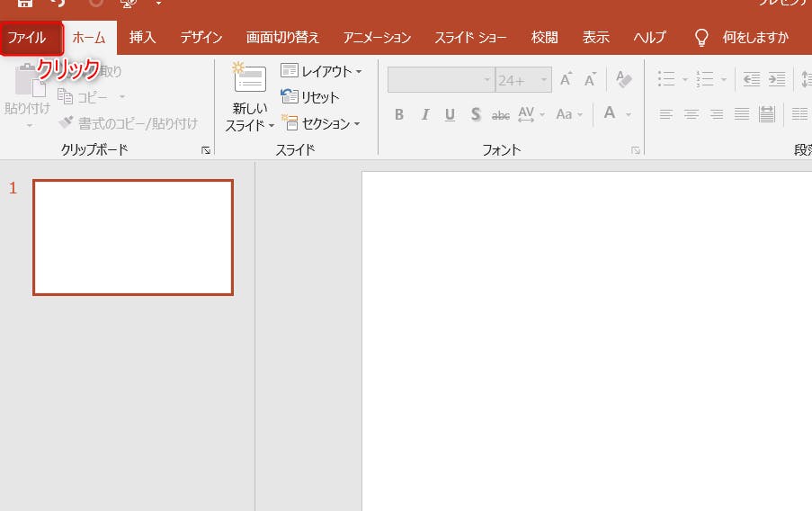Screen dimensions: 812x511
Task: Toggle bold formatting with B button
Action: tap(399, 114)
